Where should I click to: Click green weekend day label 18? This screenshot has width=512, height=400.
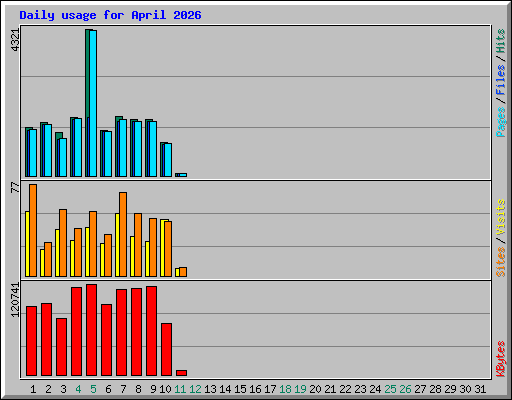coord(285,389)
